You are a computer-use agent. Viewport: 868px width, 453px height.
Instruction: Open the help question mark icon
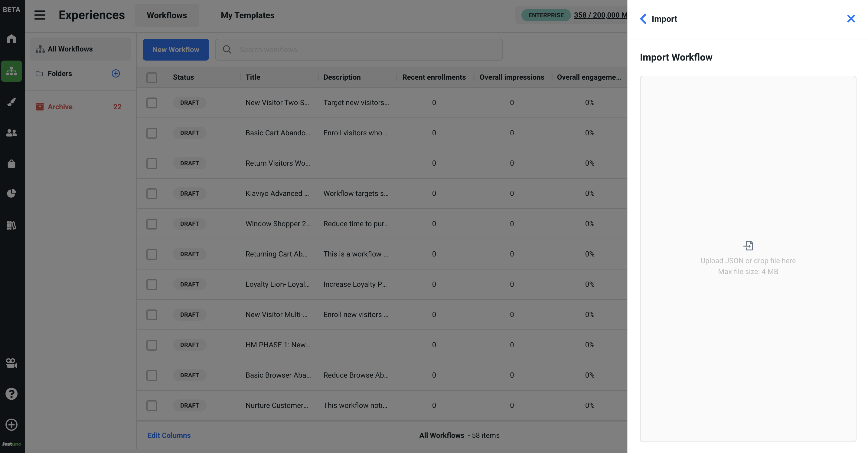(11, 394)
